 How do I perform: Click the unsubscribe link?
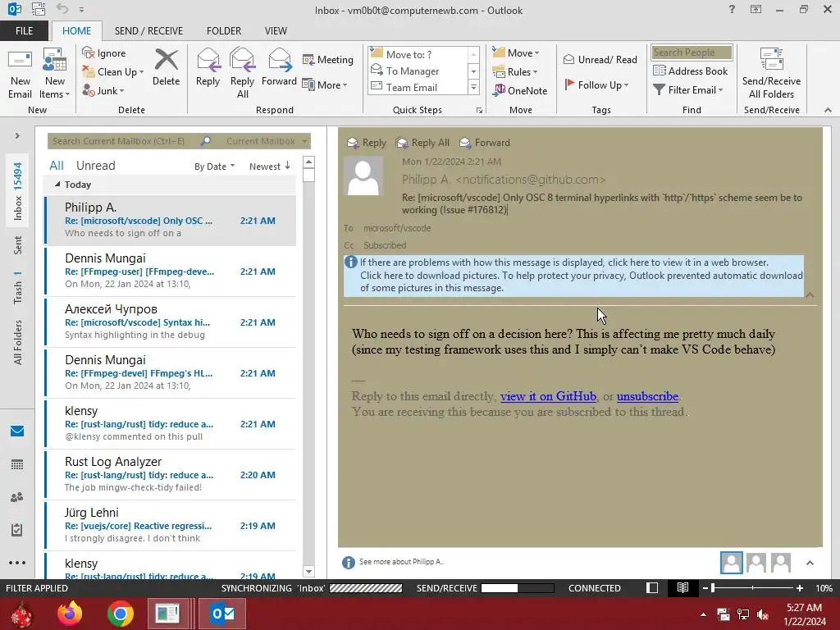click(647, 396)
